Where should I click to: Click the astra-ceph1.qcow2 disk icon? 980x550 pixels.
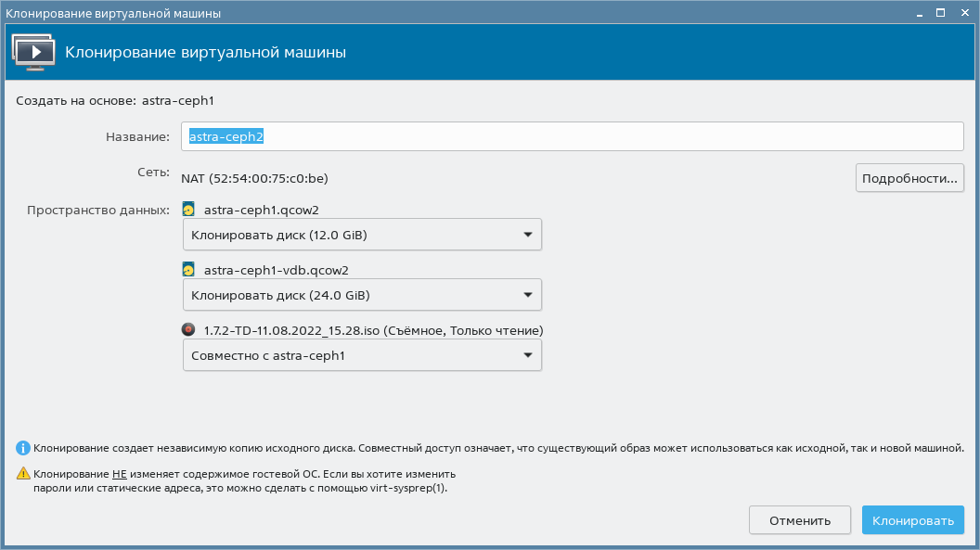tap(188, 210)
